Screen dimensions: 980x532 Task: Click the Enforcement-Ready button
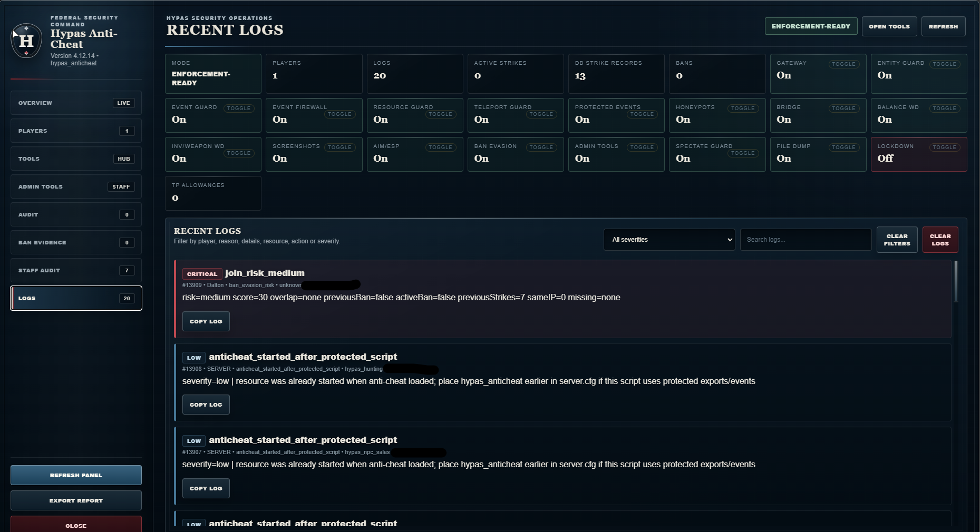click(811, 26)
